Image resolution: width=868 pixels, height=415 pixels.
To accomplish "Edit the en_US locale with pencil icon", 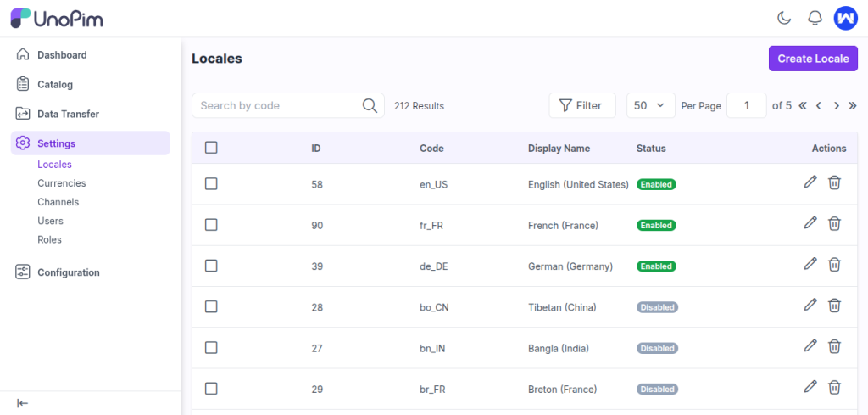I will click(x=810, y=182).
